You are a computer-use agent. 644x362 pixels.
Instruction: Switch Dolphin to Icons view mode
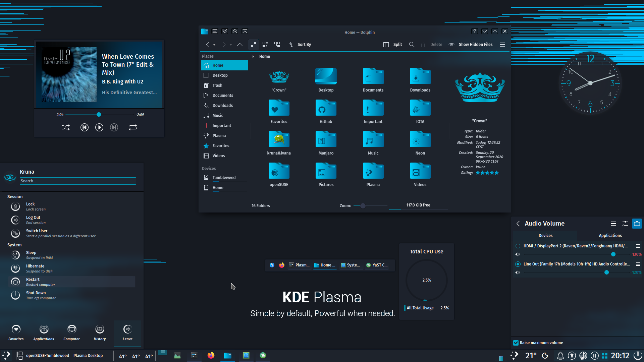tap(254, 45)
